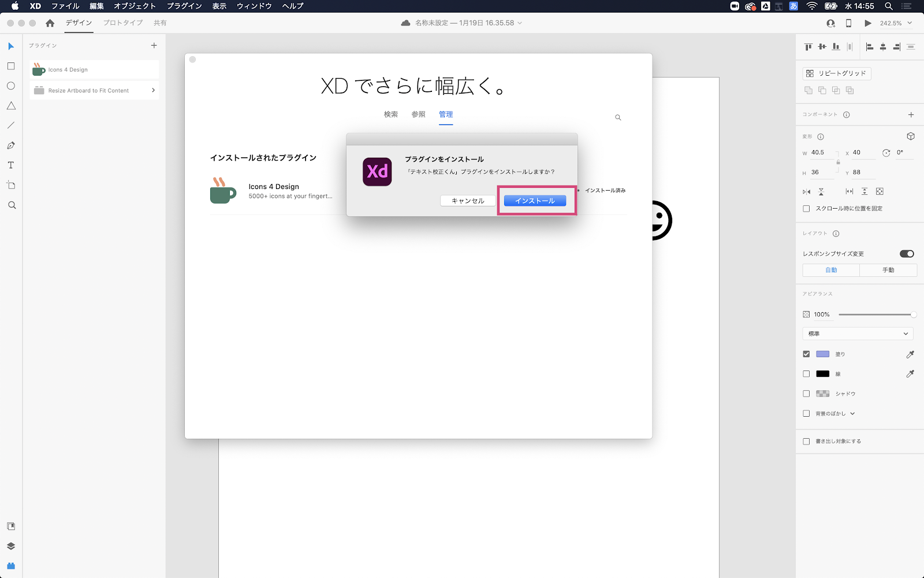Select the Ellipse tool
This screenshot has height=578, width=924.
11,86
